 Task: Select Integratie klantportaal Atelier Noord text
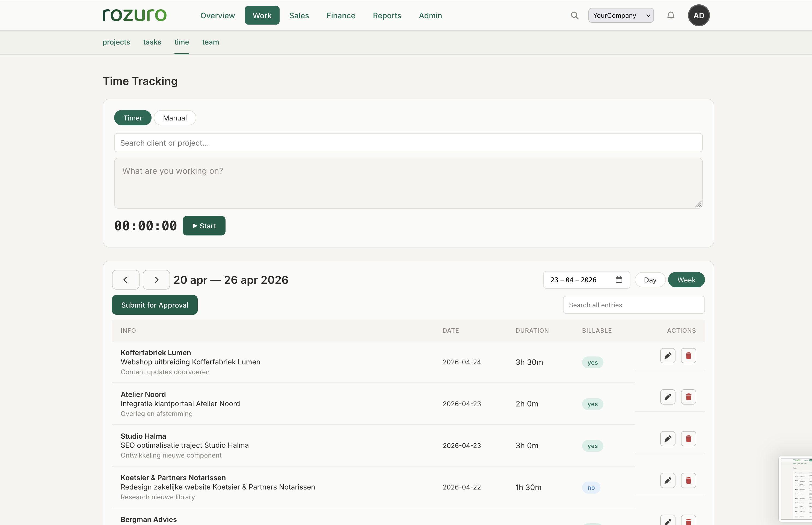(x=180, y=404)
